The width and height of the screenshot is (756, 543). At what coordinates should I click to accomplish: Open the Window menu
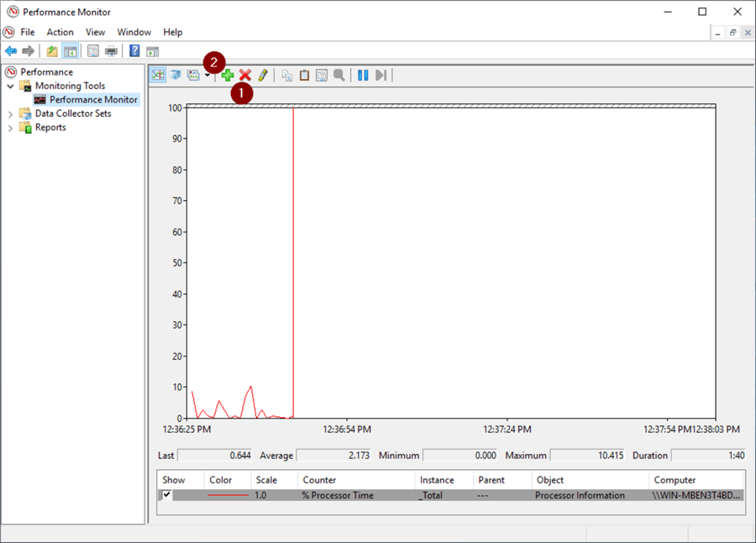point(134,32)
